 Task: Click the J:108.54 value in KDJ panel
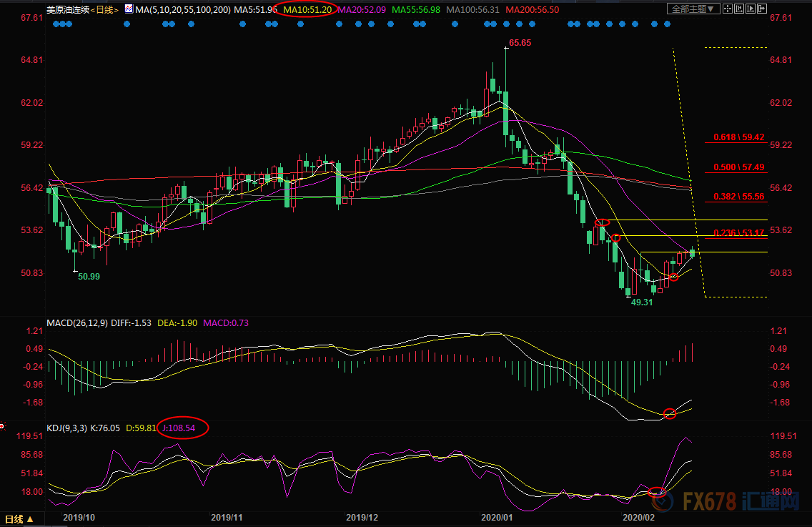coord(183,428)
